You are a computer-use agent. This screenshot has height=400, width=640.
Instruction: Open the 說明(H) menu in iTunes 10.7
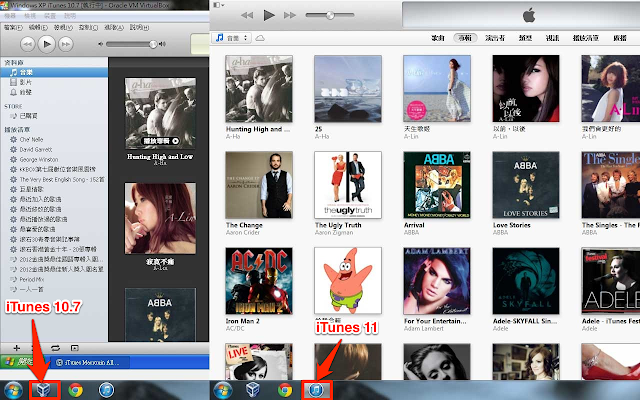[139, 27]
